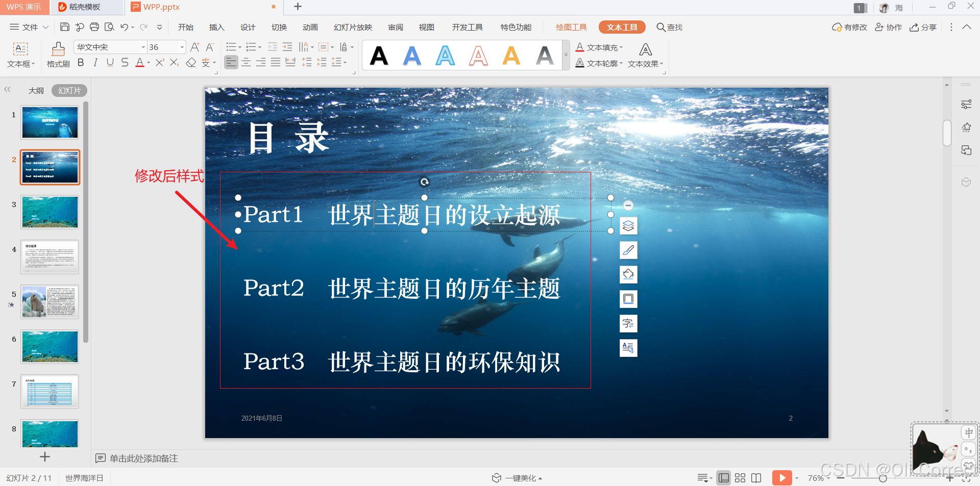
Task: Increase font size with the A+ icon
Action: pyautogui.click(x=194, y=47)
